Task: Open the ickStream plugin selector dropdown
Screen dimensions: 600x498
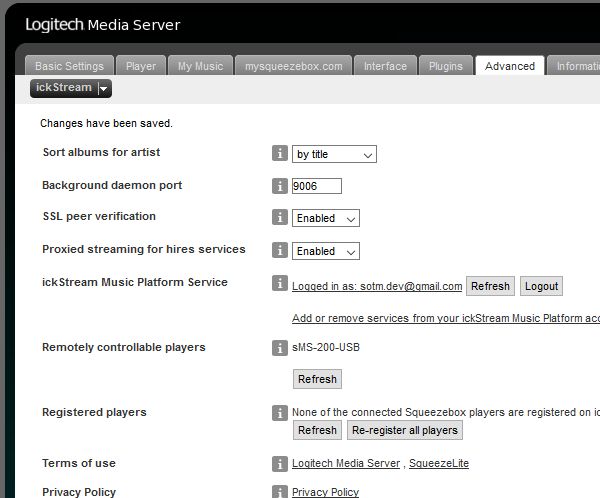Action: coord(71,88)
